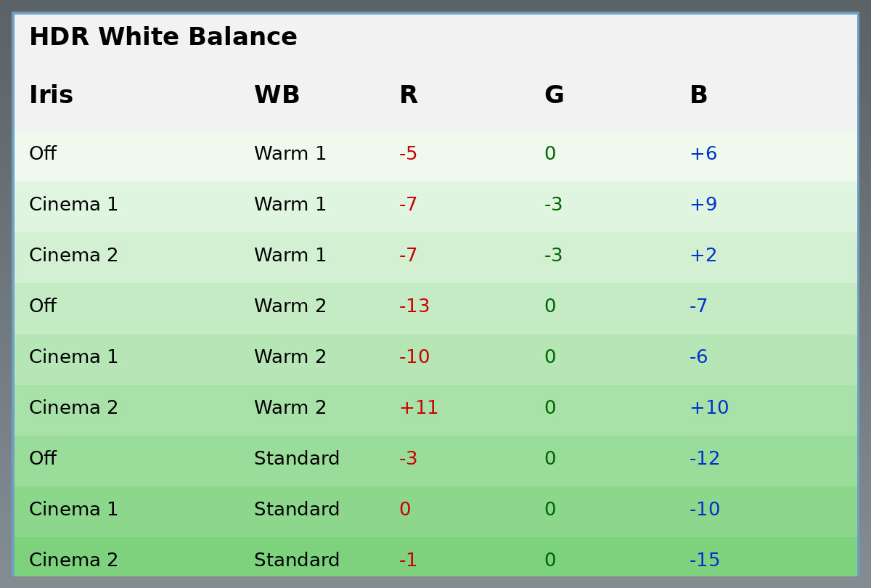The width and height of the screenshot is (871, 588).
Task: Select the blue -6 value
Action: coord(698,358)
